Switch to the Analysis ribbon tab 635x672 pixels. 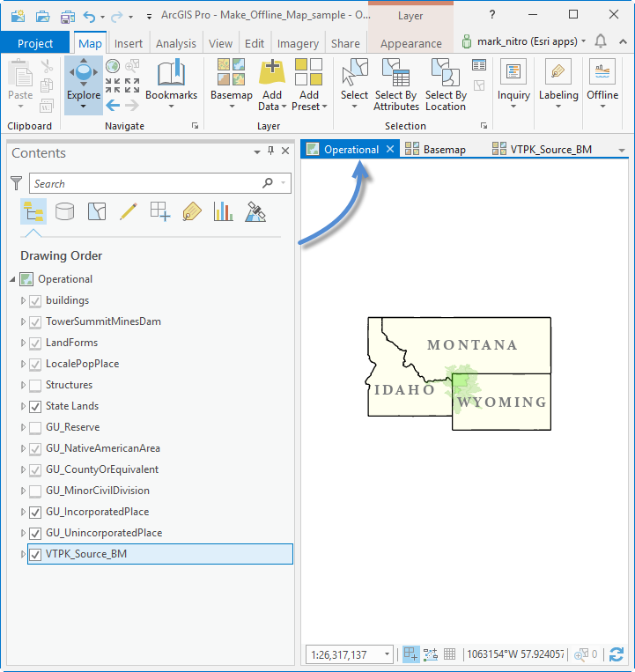click(176, 43)
